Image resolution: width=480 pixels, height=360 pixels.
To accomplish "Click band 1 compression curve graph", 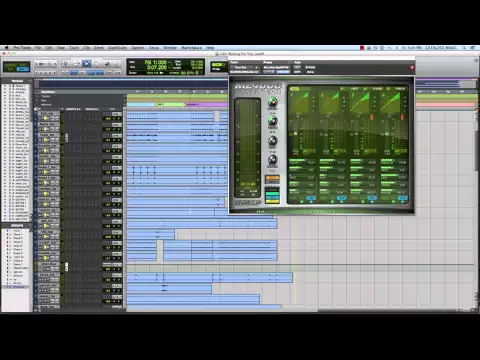I will click(x=301, y=103).
